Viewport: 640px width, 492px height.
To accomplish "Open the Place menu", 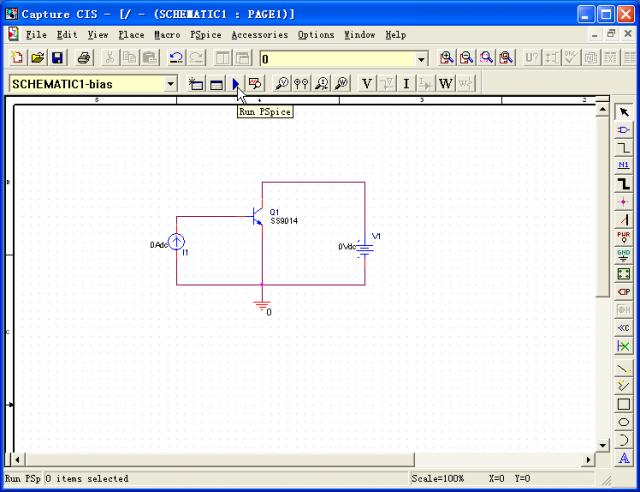I will [131, 35].
